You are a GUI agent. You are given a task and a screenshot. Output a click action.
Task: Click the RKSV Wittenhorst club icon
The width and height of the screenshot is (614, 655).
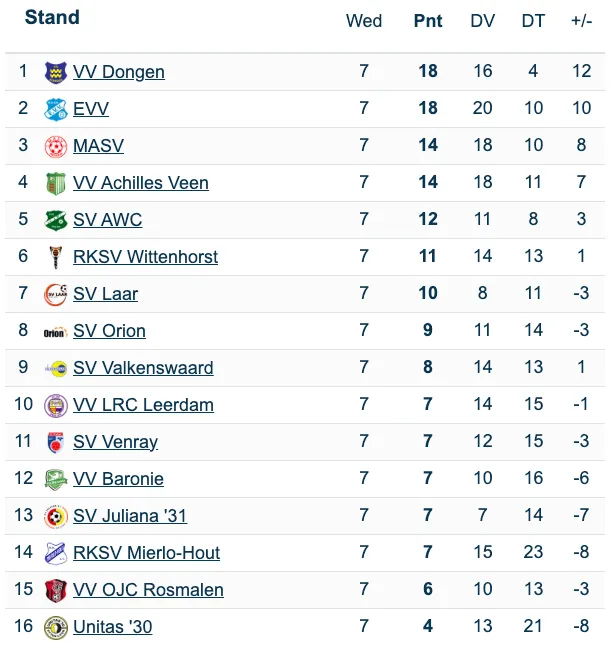(x=55, y=257)
